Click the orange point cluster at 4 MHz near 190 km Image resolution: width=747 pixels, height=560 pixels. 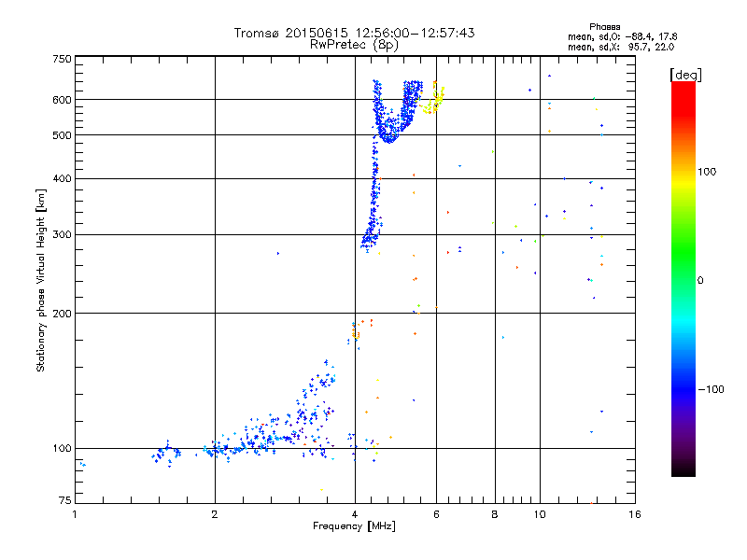click(x=356, y=332)
